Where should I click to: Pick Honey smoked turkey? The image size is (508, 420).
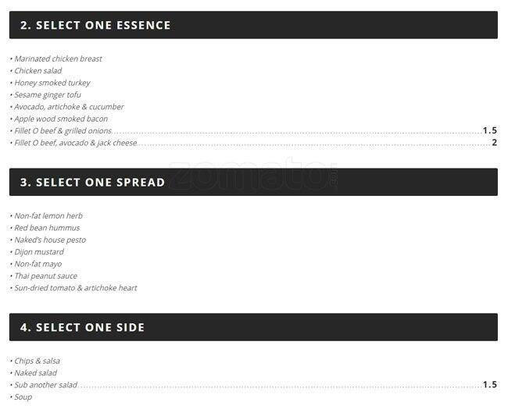(x=52, y=83)
